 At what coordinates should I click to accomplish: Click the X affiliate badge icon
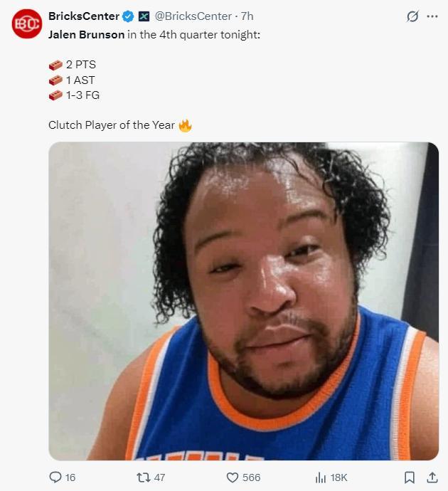(x=144, y=16)
